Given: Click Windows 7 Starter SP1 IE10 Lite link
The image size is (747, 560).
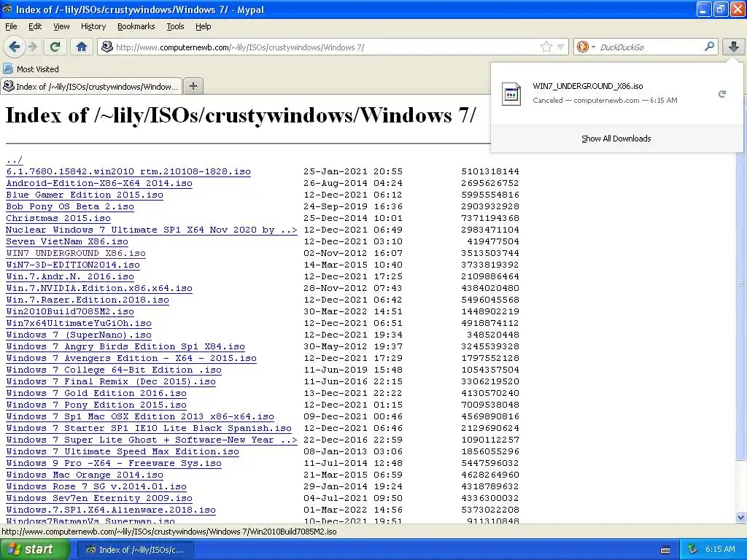Looking at the screenshot, I should 149,428.
